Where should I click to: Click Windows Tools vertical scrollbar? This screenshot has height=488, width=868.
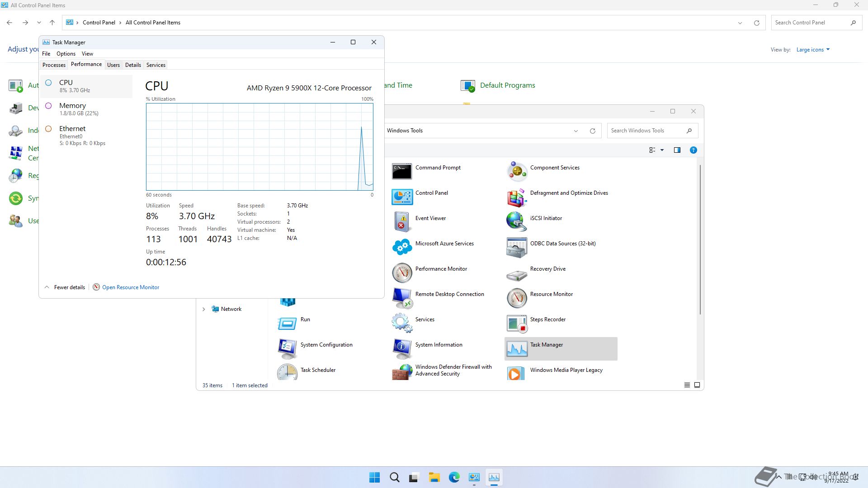[700, 239]
